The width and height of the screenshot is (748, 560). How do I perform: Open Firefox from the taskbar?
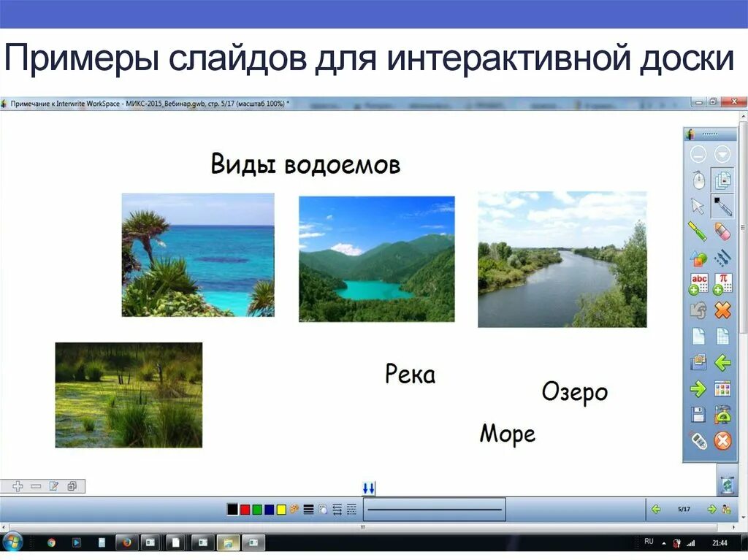tap(126, 542)
